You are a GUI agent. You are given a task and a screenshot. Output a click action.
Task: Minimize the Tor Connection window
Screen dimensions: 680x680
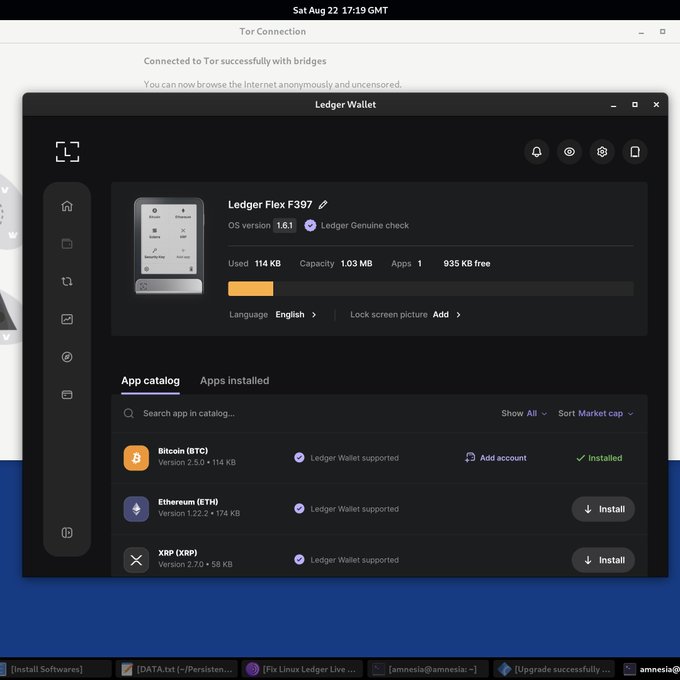point(641,32)
